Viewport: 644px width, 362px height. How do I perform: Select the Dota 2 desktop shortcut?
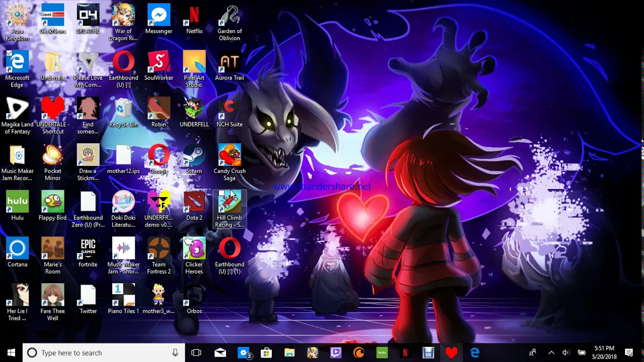pyautogui.click(x=194, y=206)
